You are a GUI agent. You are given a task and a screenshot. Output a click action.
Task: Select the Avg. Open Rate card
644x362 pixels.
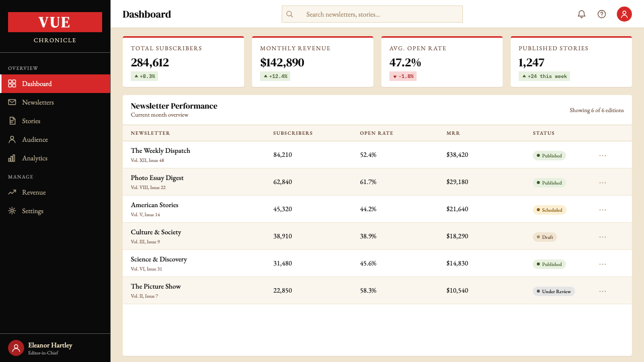point(442,61)
